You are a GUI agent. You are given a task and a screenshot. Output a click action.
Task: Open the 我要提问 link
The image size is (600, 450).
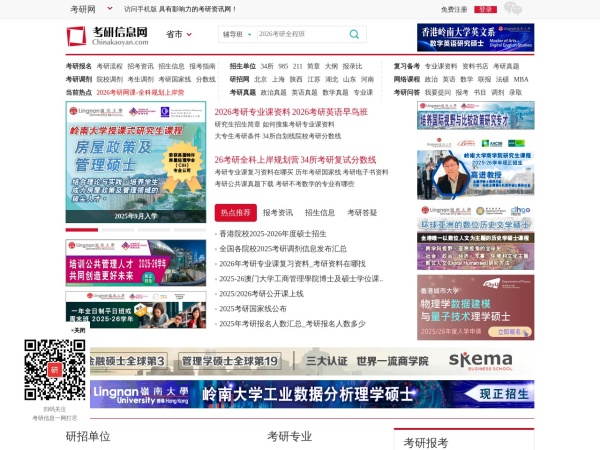438,92
